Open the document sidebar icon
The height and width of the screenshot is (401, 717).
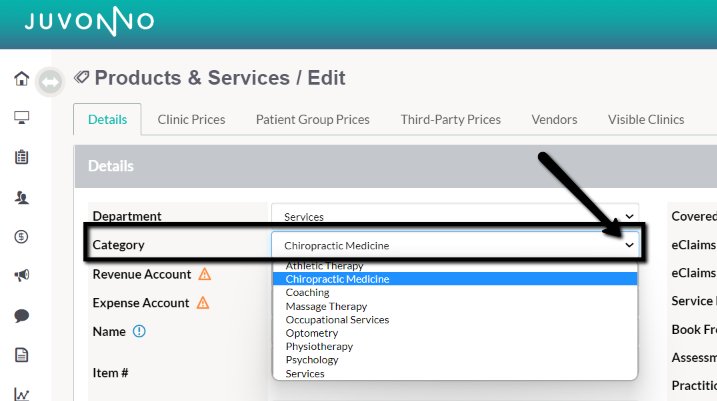point(21,355)
